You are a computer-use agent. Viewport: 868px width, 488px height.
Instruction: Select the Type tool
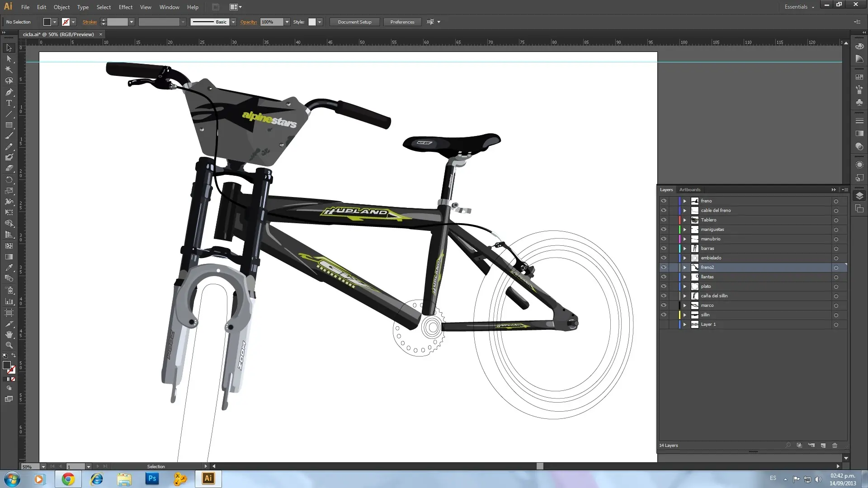coord(9,103)
